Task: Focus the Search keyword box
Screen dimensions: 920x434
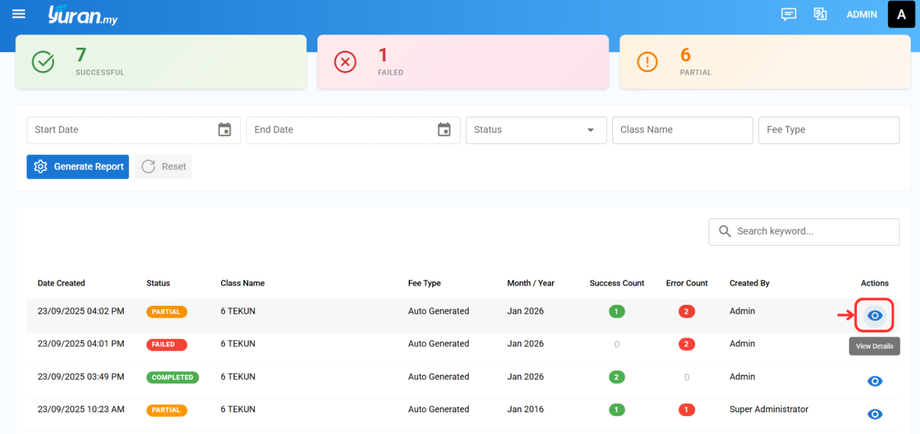Action: pos(803,231)
